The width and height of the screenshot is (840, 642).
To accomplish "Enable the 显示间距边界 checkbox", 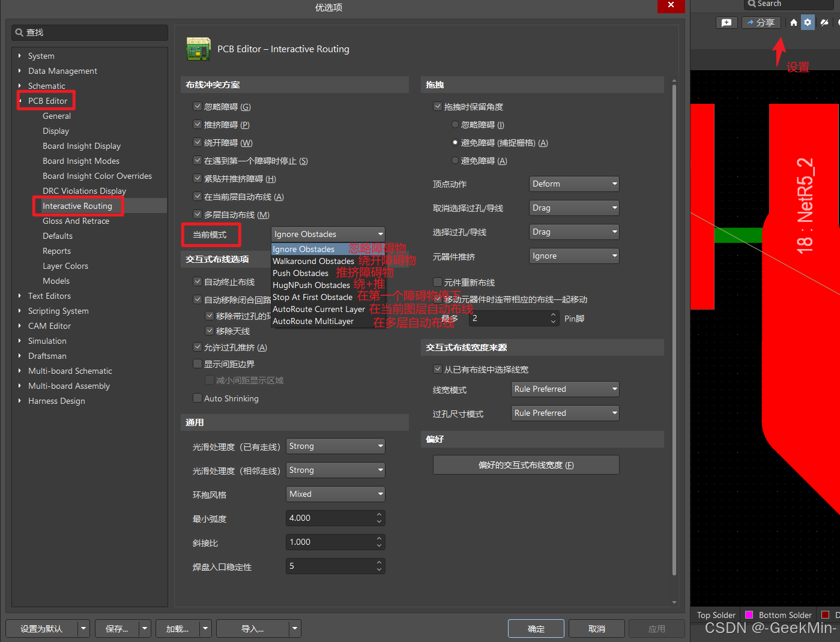I will coord(197,364).
